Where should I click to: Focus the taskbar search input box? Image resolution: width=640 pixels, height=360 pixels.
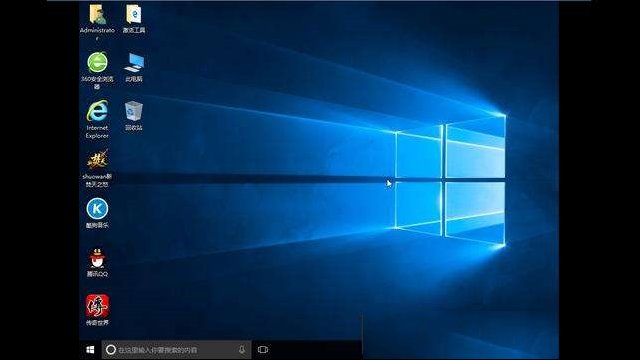pyautogui.click(x=176, y=350)
